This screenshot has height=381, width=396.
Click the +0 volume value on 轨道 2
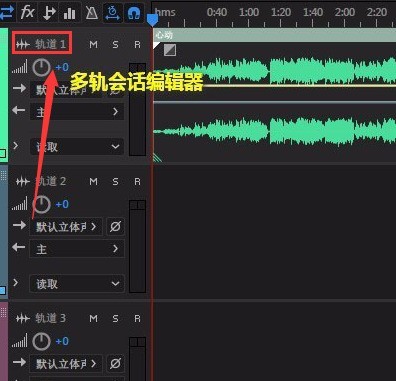[62, 204]
